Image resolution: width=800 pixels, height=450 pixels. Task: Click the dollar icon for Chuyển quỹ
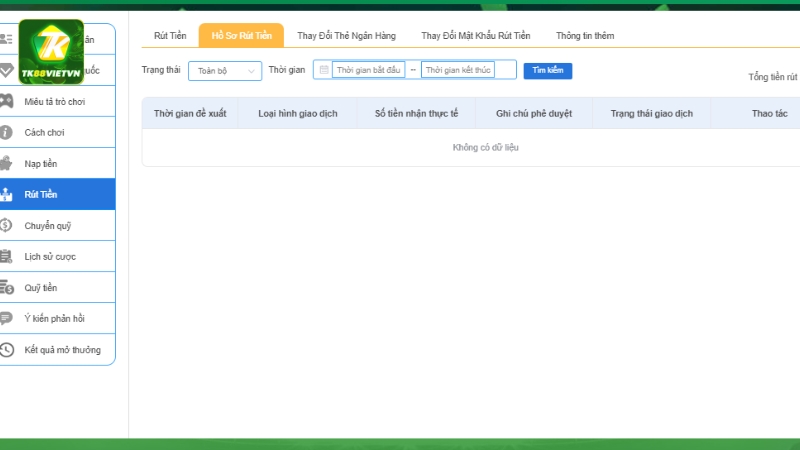pyautogui.click(x=7, y=225)
